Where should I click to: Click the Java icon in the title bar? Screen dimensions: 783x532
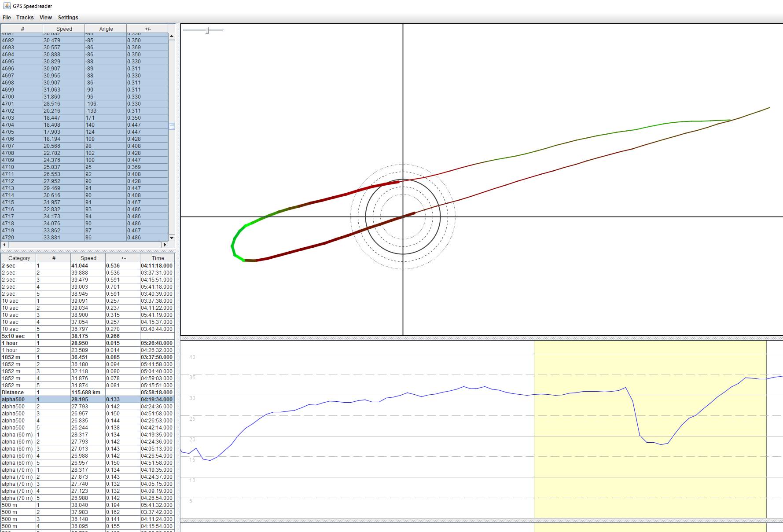[x=7, y=6]
